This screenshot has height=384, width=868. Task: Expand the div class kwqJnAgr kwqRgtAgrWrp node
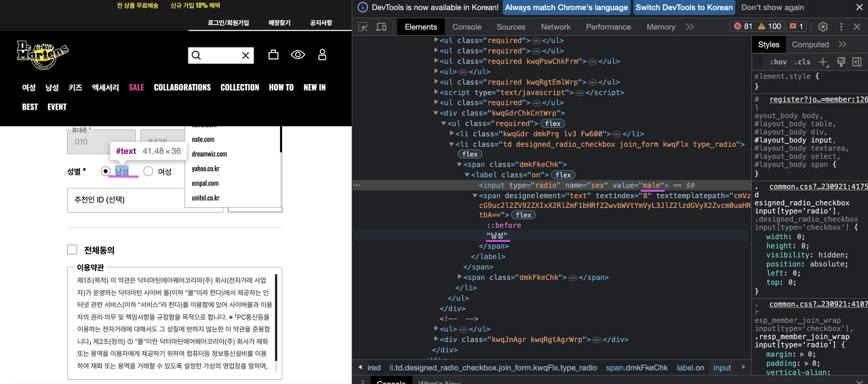coord(436,339)
